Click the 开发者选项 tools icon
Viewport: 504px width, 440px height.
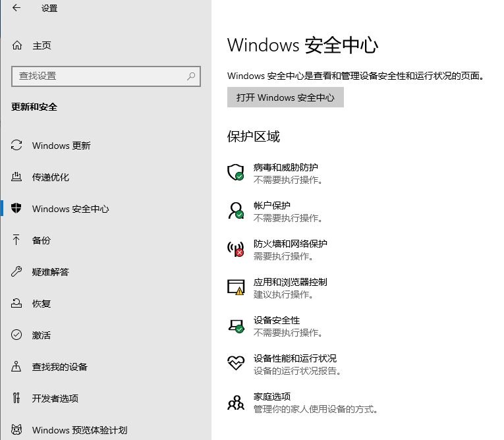coord(16,398)
